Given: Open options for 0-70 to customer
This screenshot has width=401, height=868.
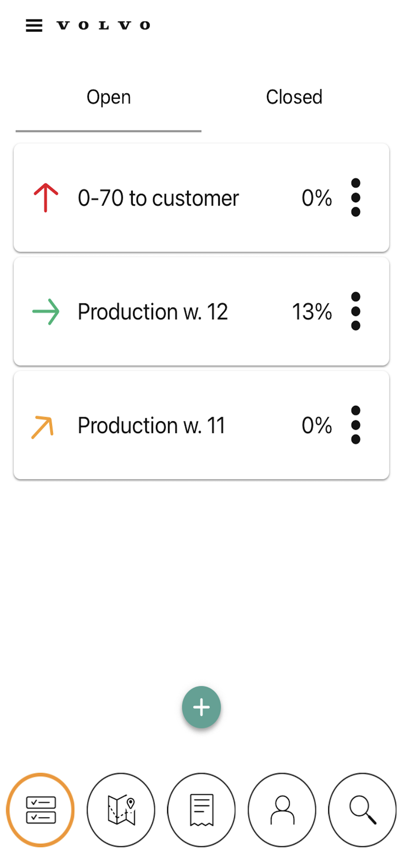Looking at the screenshot, I should pyautogui.click(x=355, y=197).
